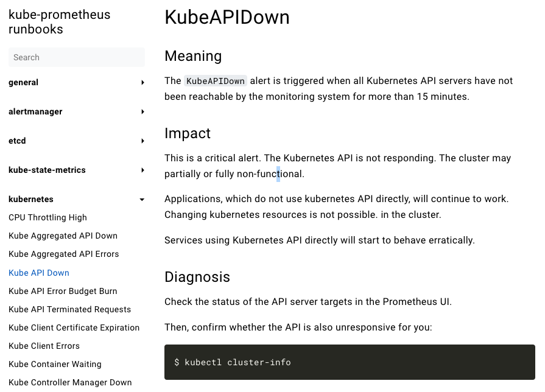The image size is (545, 392).
Task: Open Kube Client Errors runbook
Action: click(44, 346)
